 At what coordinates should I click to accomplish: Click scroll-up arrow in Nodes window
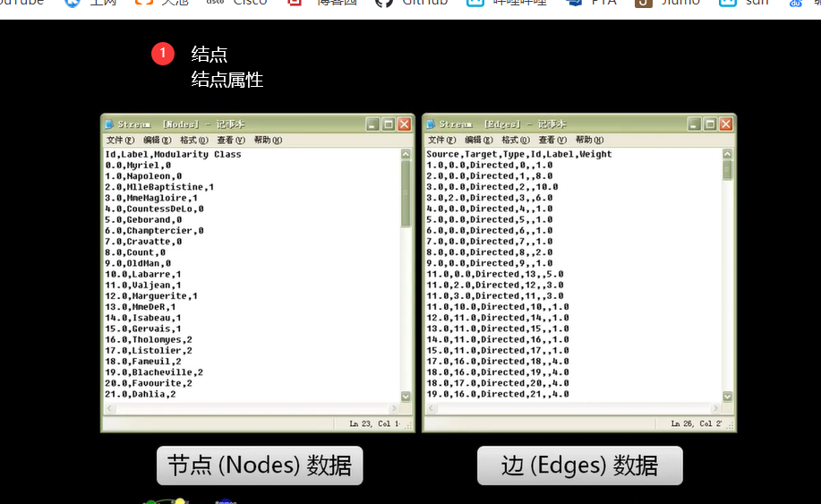[406, 154]
